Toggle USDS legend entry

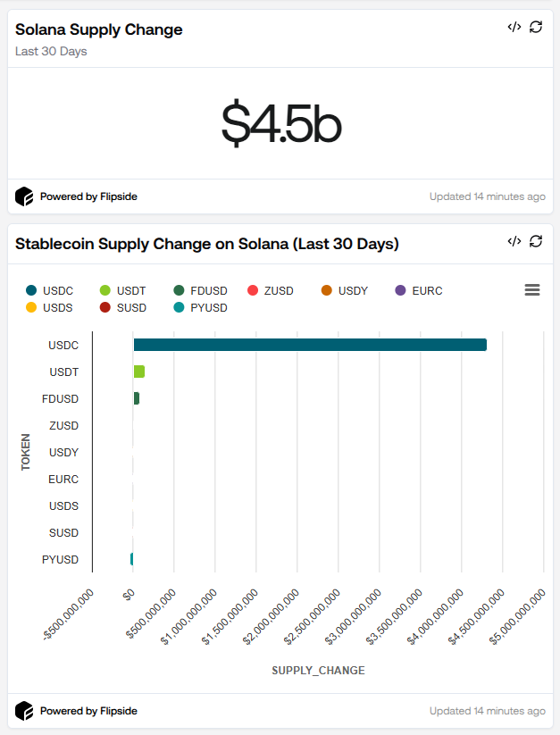click(x=52, y=308)
